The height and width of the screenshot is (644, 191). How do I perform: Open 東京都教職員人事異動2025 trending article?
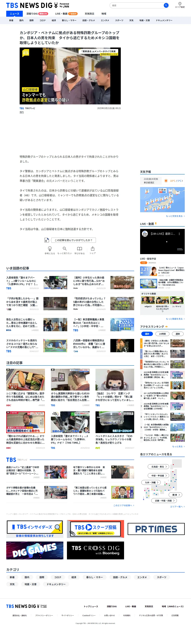[x=104, y=325]
